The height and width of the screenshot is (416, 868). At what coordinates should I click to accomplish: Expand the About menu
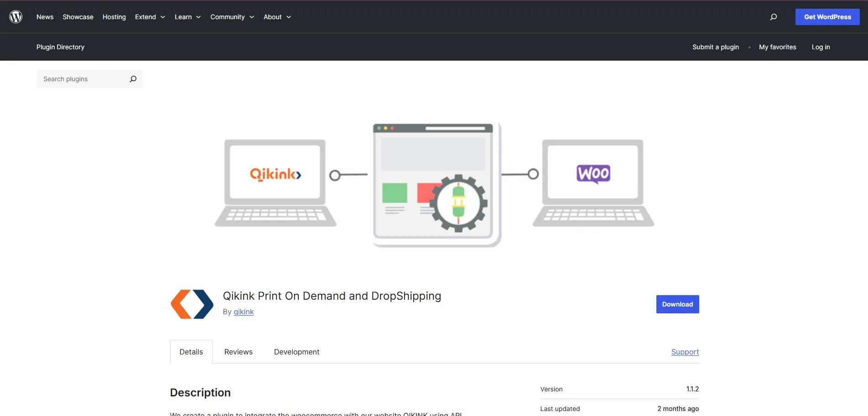(277, 17)
